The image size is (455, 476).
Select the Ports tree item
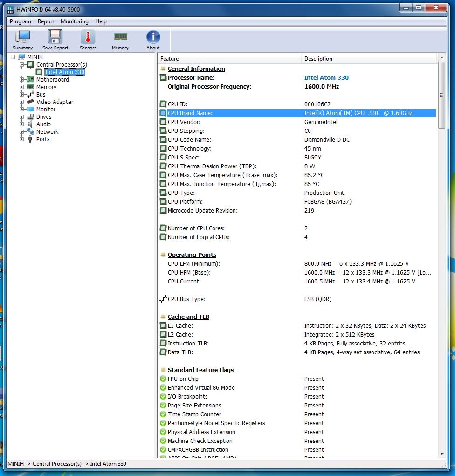43,139
